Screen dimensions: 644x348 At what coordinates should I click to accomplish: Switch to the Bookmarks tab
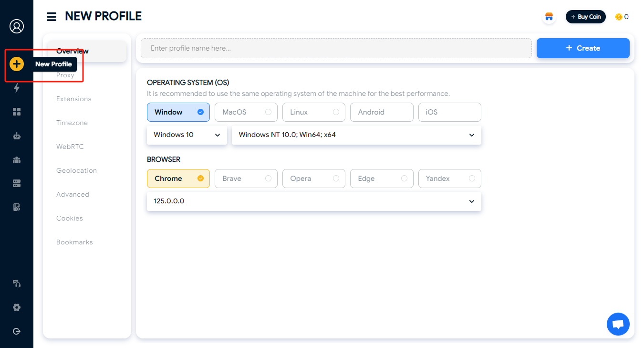pyautogui.click(x=74, y=242)
